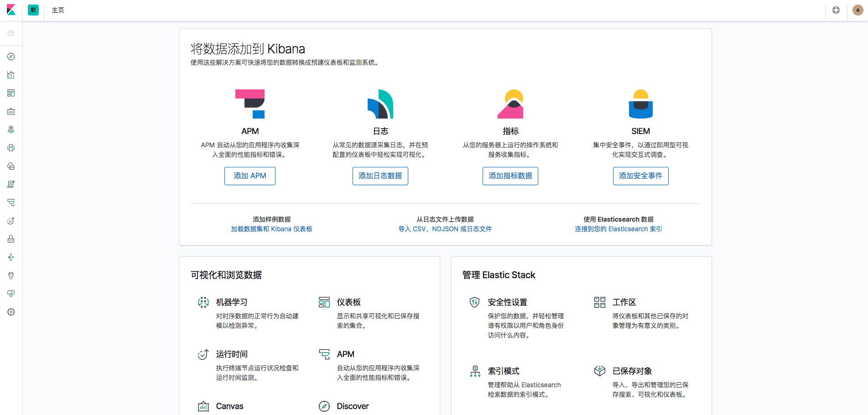Image resolution: width=868 pixels, height=415 pixels.
Task: Open the 默 workspace avatar next to logo
Action: tap(33, 10)
